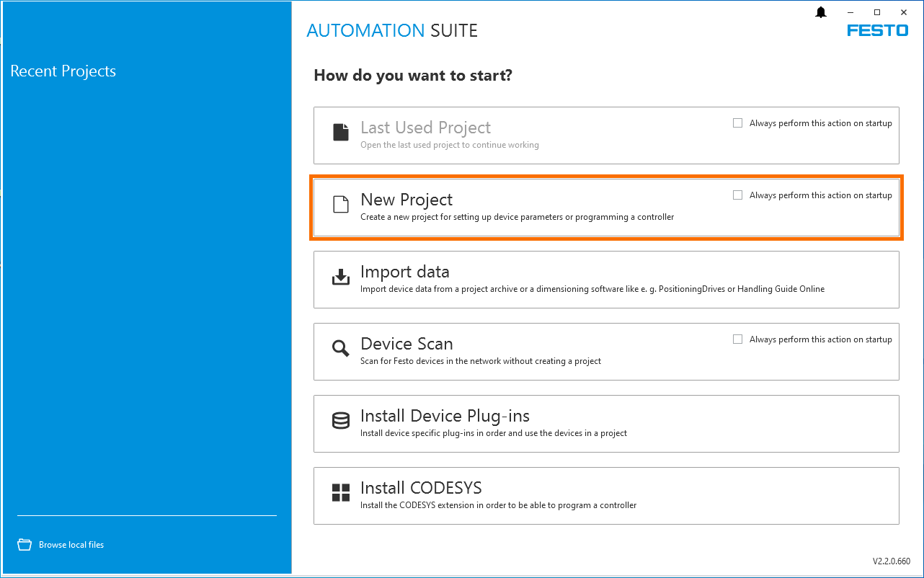The image size is (924, 578).
Task: Click the Device Scan magnifier icon
Action: pyautogui.click(x=340, y=349)
